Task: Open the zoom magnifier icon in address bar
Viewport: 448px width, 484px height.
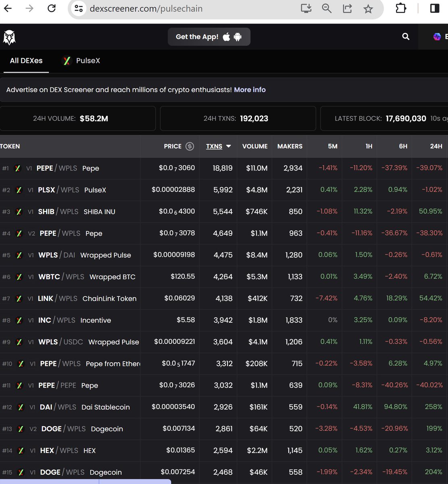Action: tap(327, 8)
